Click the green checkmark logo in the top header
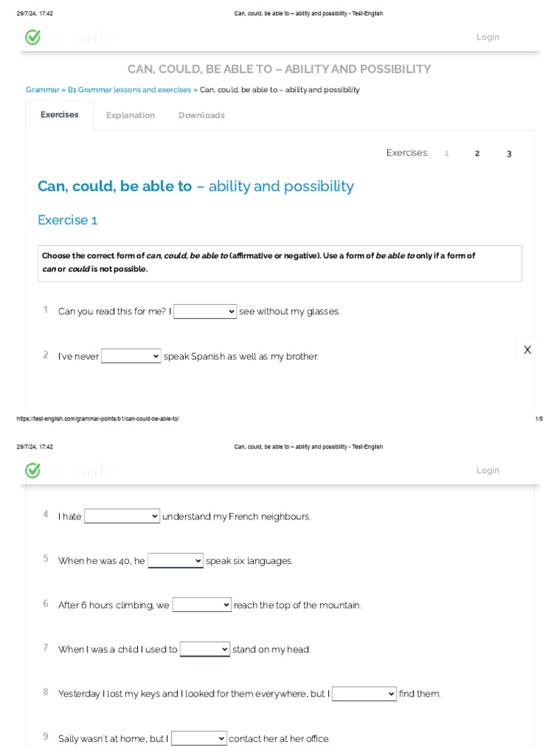 pos(33,37)
